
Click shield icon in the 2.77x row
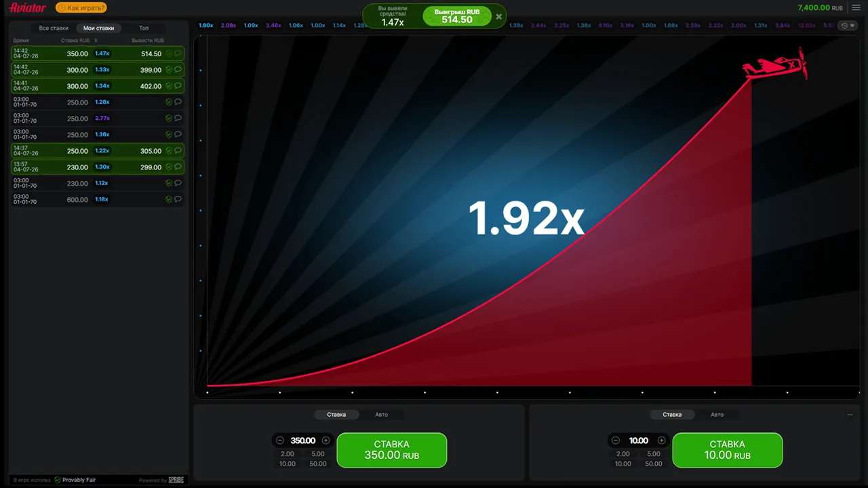pyautogui.click(x=169, y=119)
